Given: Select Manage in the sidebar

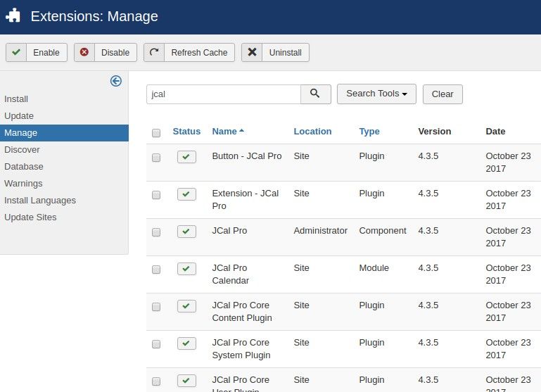Looking at the screenshot, I should tap(64, 133).
